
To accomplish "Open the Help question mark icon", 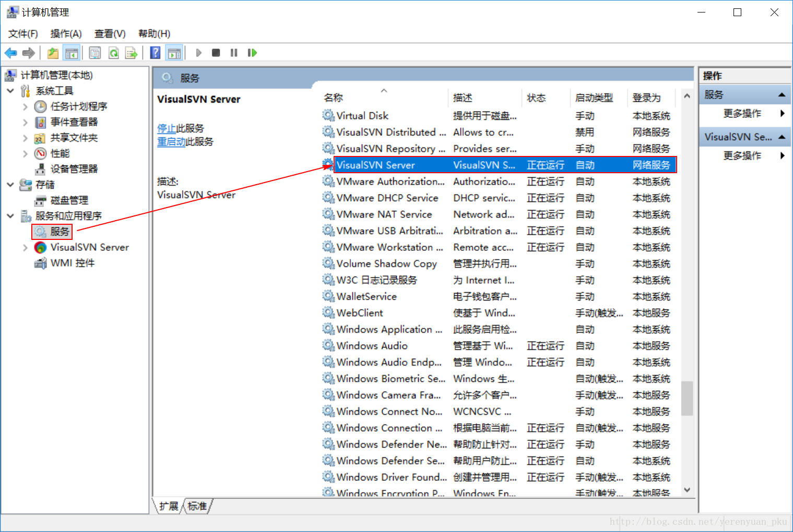I will (x=155, y=53).
